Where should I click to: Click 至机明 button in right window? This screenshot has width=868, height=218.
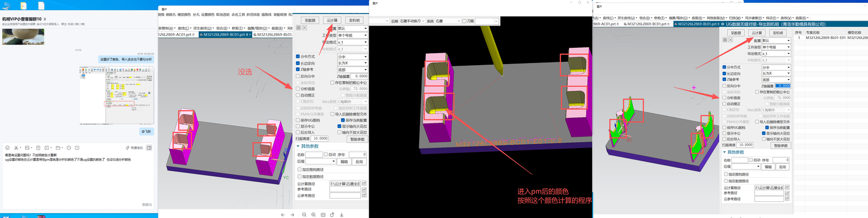point(778,33)
